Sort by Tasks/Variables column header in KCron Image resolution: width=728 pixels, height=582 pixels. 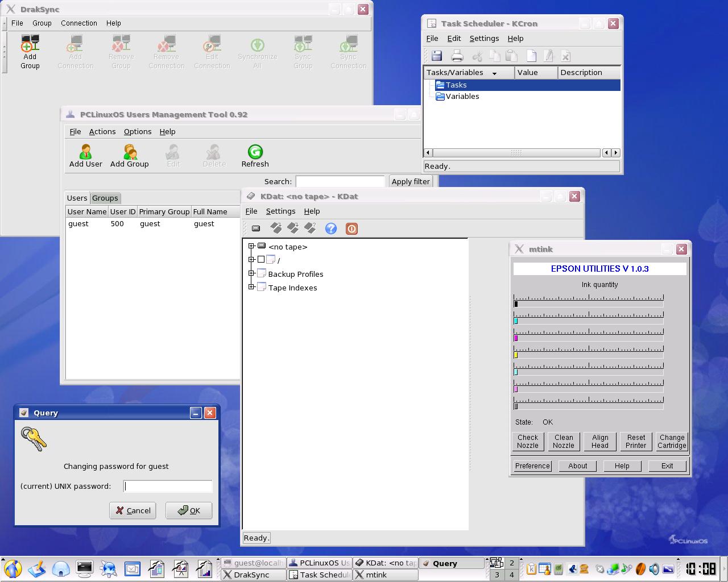tap(469, 72)
